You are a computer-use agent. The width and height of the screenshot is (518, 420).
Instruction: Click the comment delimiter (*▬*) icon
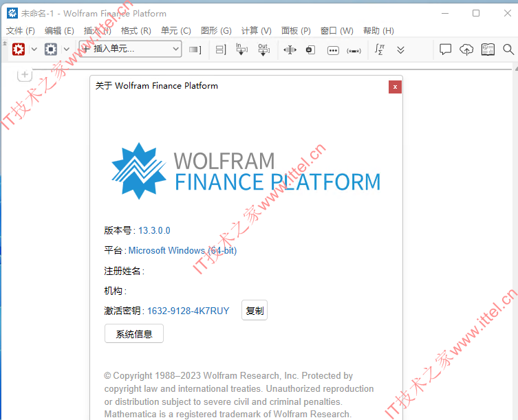click(x=354, y=51)
